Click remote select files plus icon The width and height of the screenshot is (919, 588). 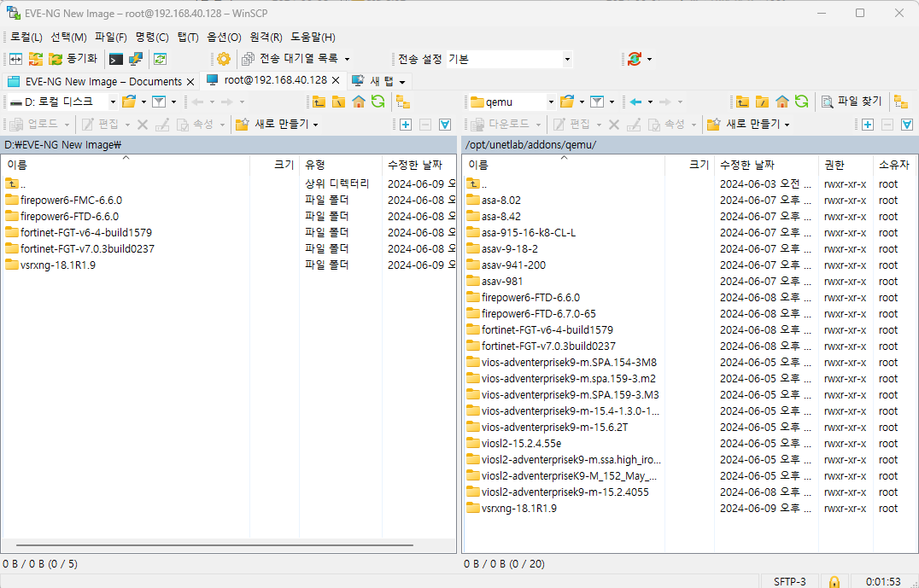(868, 124)
